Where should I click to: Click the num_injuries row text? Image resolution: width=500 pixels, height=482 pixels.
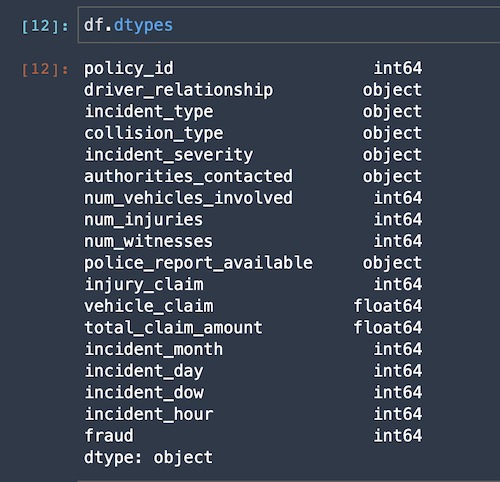click(143, 220)
